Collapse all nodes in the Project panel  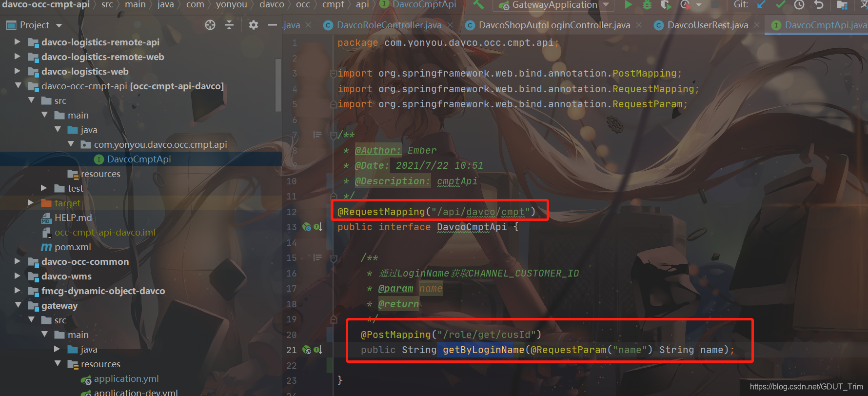click(x=229, y=25)
